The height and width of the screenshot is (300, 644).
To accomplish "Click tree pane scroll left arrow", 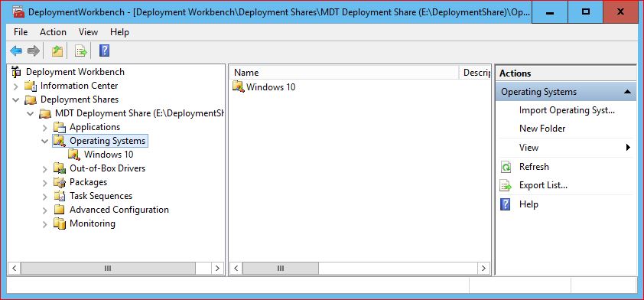I will pos(14,269).
